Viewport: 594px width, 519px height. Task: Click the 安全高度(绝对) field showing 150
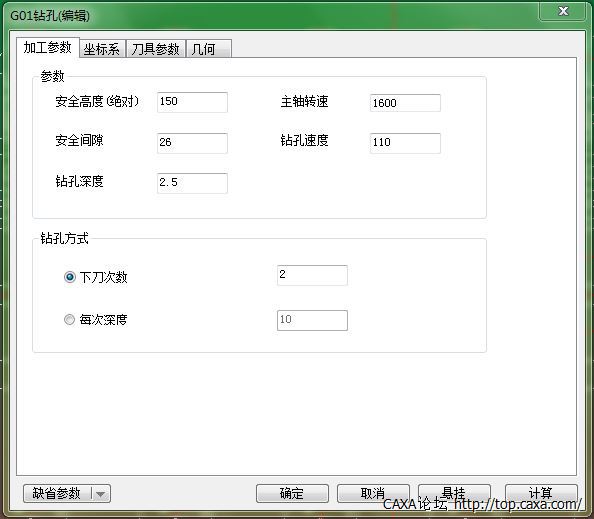coord(192,102)
